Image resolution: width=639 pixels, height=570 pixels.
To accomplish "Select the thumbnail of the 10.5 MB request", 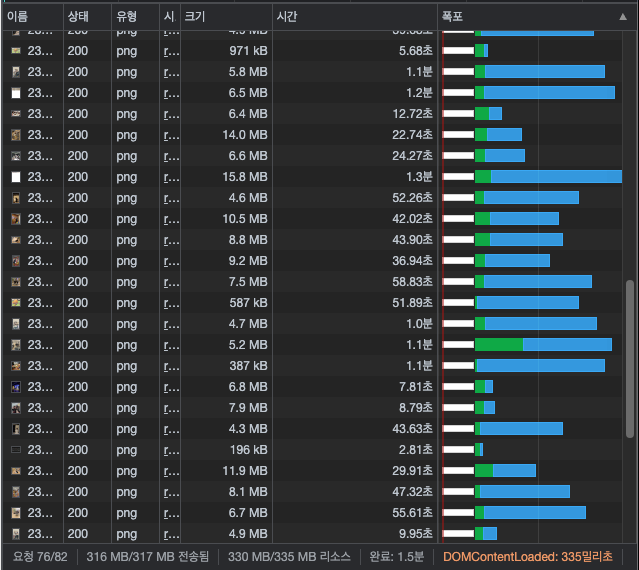I will pos(16,219).
